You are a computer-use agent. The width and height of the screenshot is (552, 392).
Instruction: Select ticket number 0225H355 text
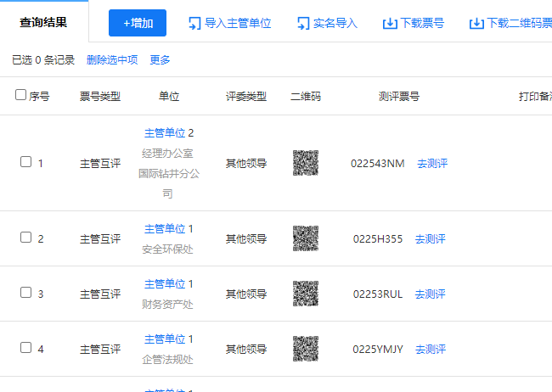click(378, 239)
